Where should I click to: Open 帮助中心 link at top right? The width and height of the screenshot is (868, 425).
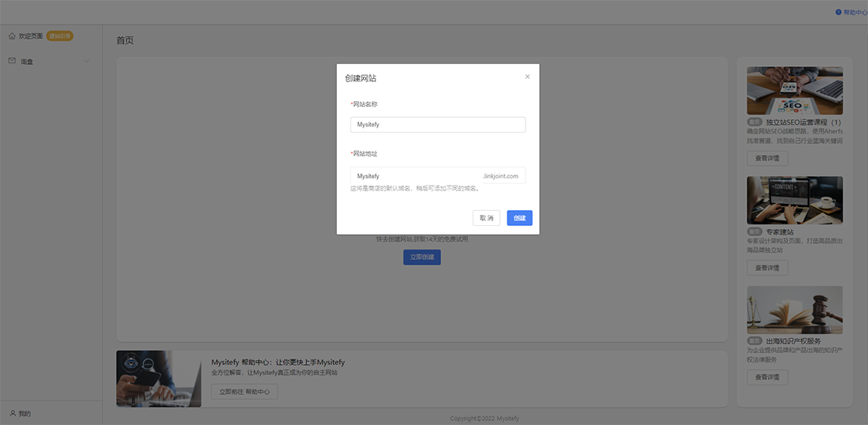tap(855, 12)
